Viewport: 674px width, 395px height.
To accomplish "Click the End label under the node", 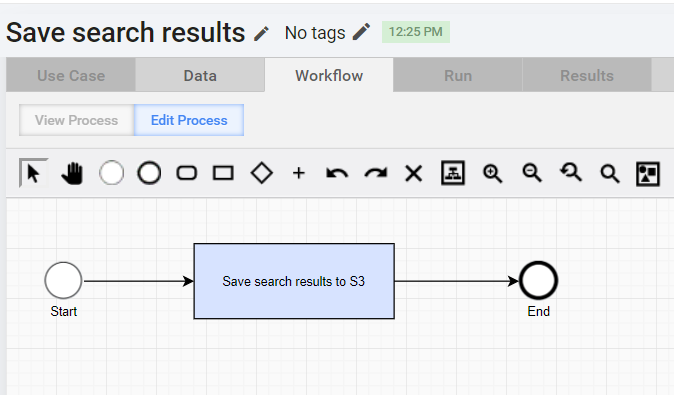I will click(x=539, y=311).
